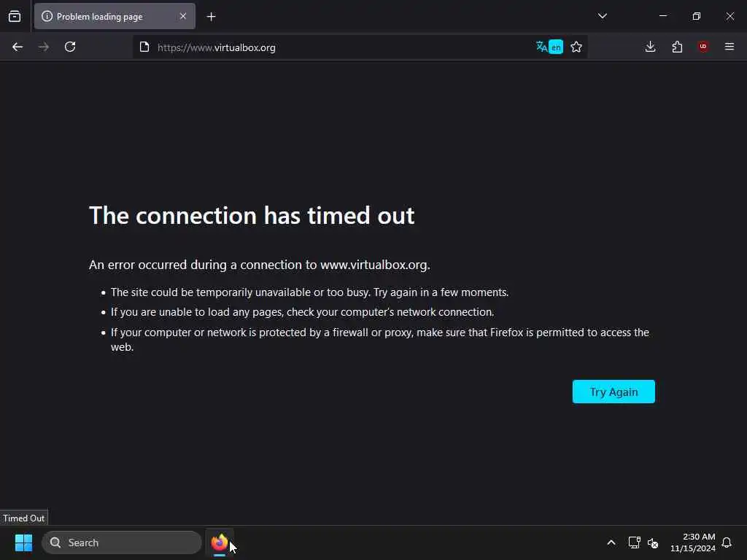Open the clock showing 2:30 AM
747x560 pixels.
click(693, 542)
